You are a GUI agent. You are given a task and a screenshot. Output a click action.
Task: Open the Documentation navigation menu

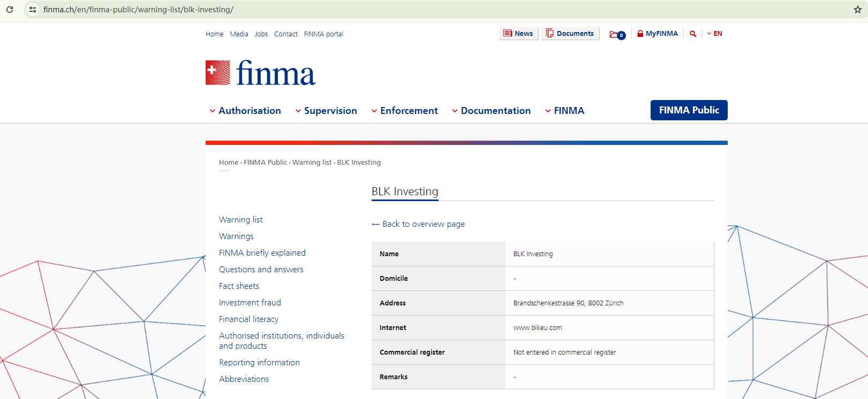492,111
